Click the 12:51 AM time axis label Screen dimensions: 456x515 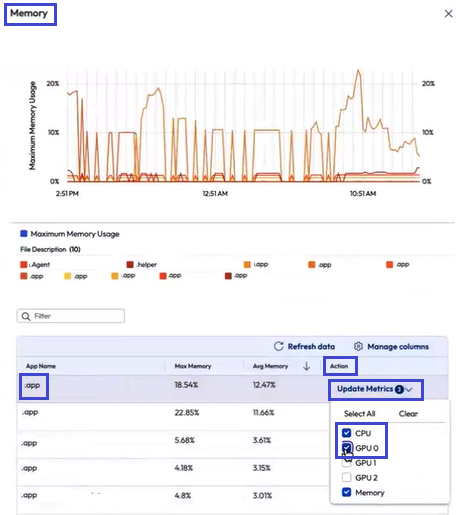pyautogui.click(x=215, y=193)
